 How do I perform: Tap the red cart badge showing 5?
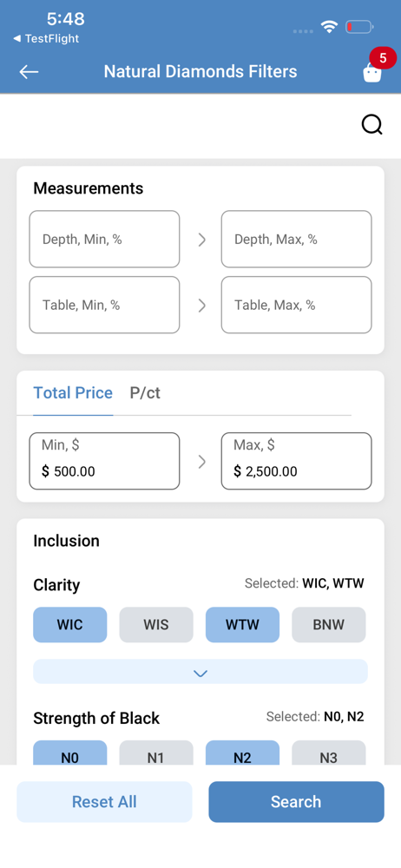[x=383, y=57]
